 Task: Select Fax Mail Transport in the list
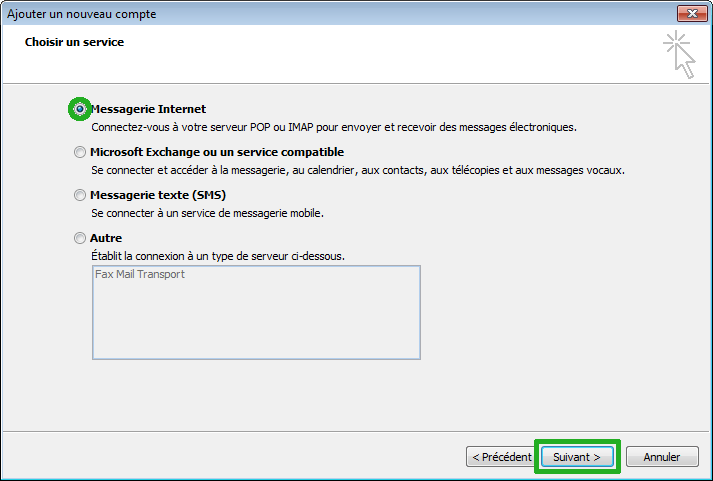140,275
